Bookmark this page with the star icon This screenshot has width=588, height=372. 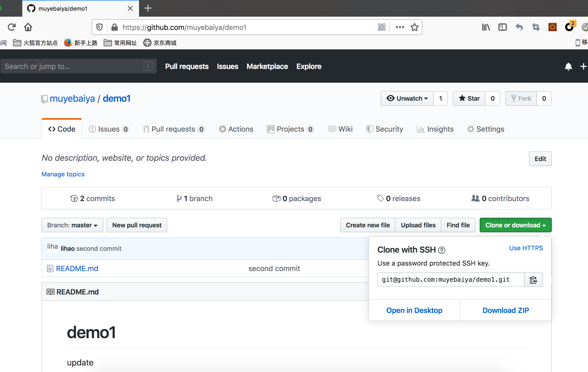click(x=415, y=27)
